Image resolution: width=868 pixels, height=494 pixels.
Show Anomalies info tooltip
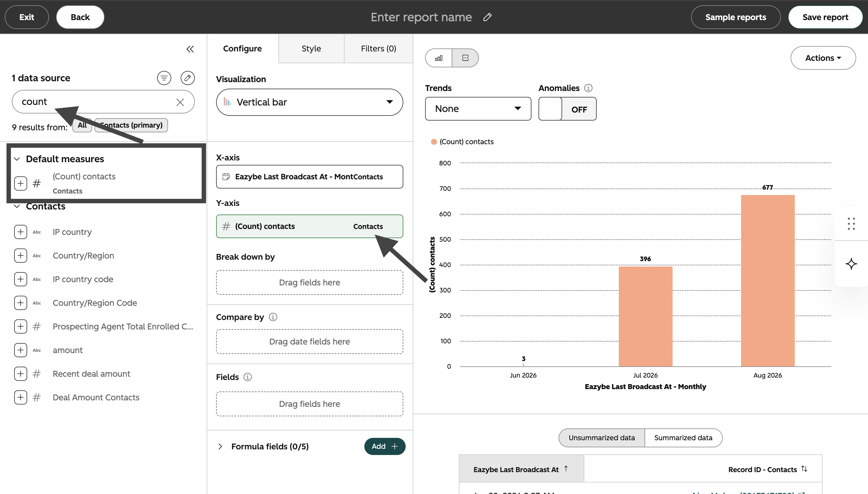[x=588, y=88]
